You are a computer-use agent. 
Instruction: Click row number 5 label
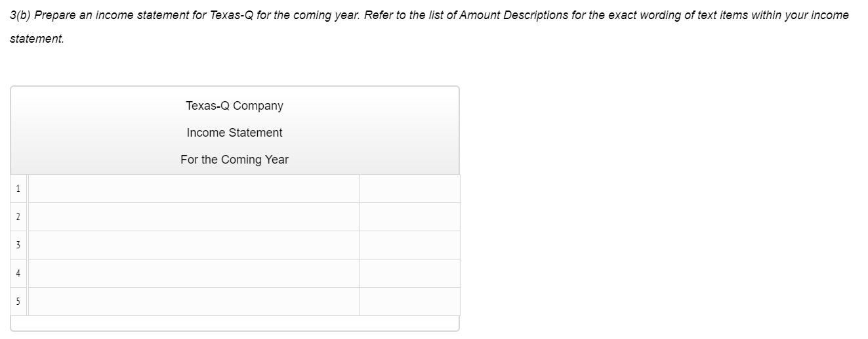18,302
